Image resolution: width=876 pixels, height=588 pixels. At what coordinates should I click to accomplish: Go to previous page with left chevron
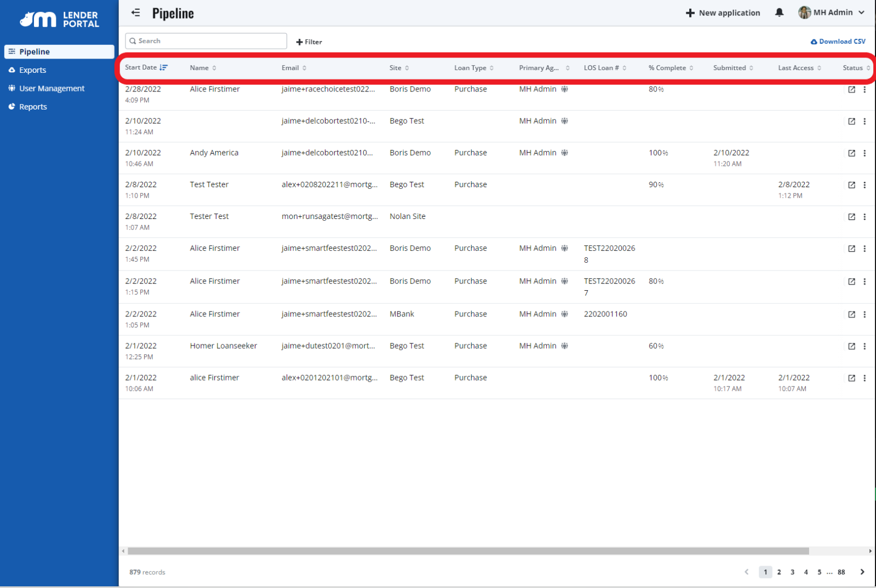click(x=746, y=572)
